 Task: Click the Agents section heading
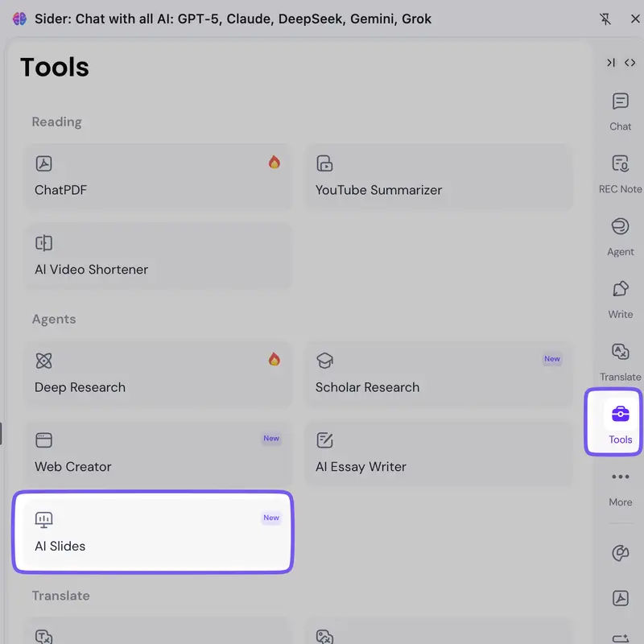tap(54, 319)
